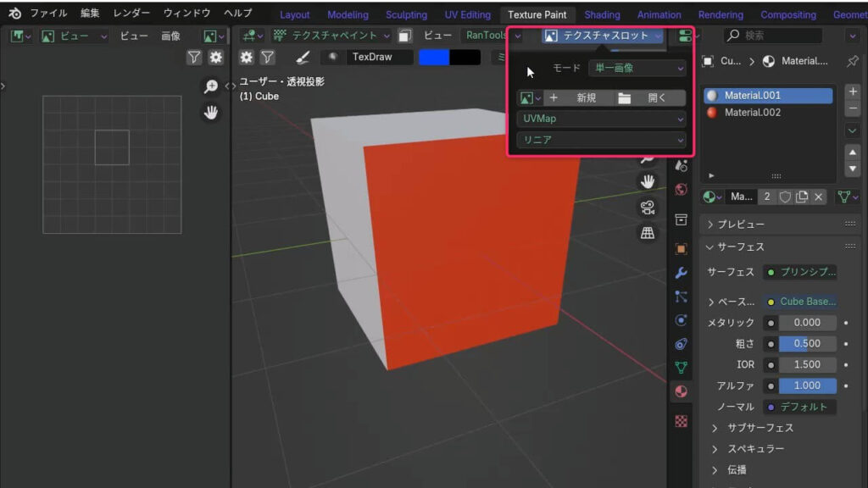
Task: Open the World properties tab
Action: (x=682, y=189)
